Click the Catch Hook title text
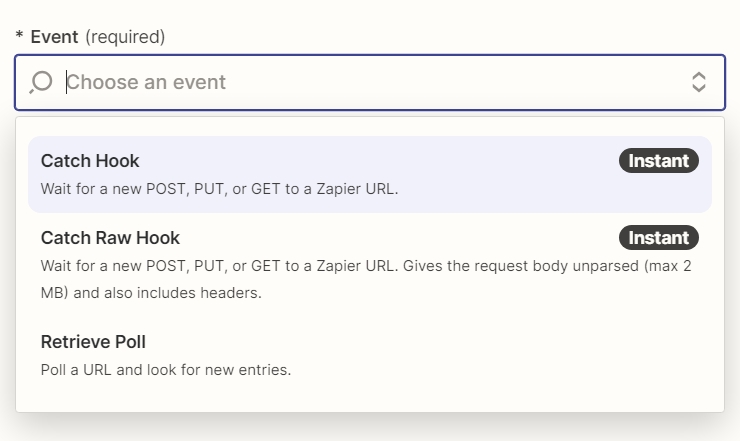The image size is (740, 441). click(x=90, y=161)
